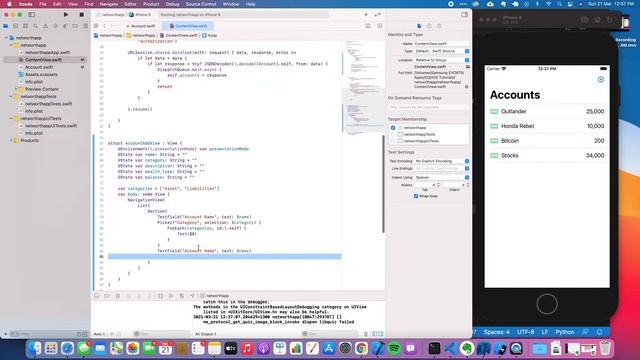This screenshot has height=360, width=640.
Task: Enable networthappUITests target membership checkbox
Action: pyautogui.click(x=393, y=141)
